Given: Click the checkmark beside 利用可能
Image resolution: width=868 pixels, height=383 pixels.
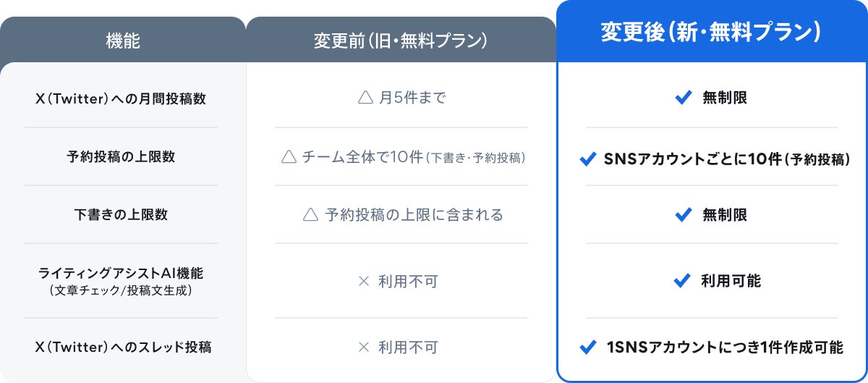Looking at the screenshot, I should [681, 281].
